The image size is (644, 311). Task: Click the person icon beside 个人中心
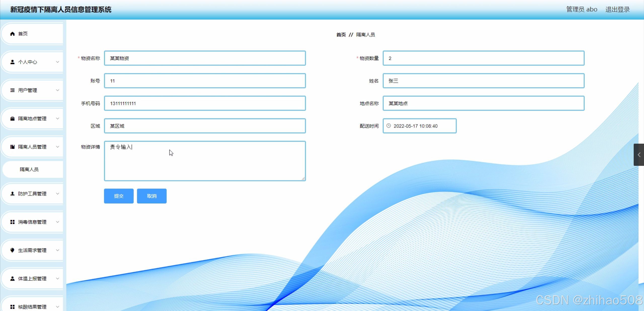click(x=12, y=62)
